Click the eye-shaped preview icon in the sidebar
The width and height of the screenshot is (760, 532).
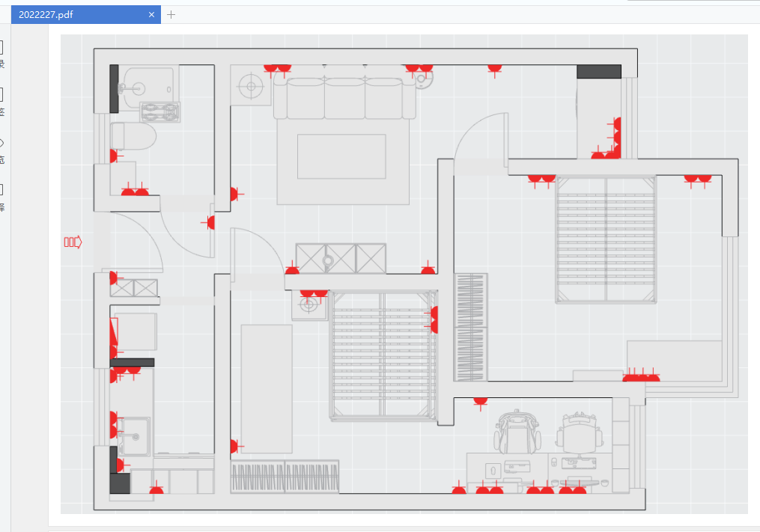click(x=1, y=143)
